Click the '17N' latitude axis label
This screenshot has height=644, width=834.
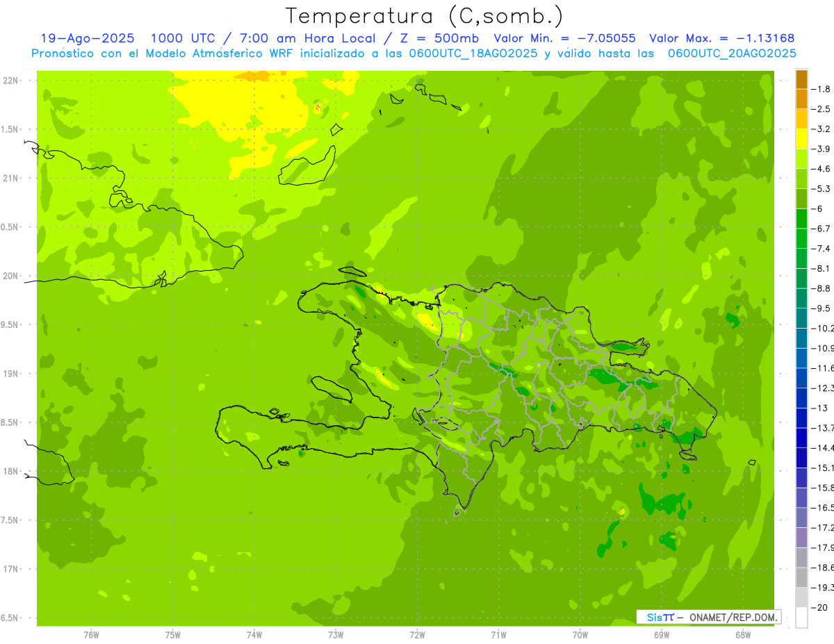(x=11, y=570)
